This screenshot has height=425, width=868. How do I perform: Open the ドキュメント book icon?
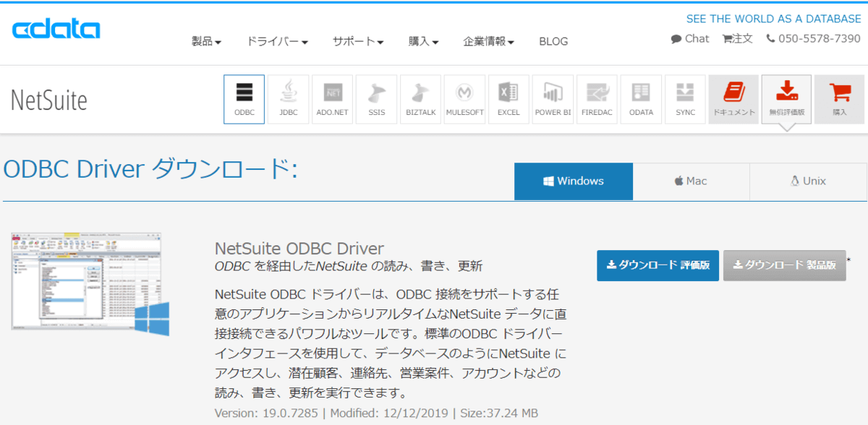coord(734,99)
